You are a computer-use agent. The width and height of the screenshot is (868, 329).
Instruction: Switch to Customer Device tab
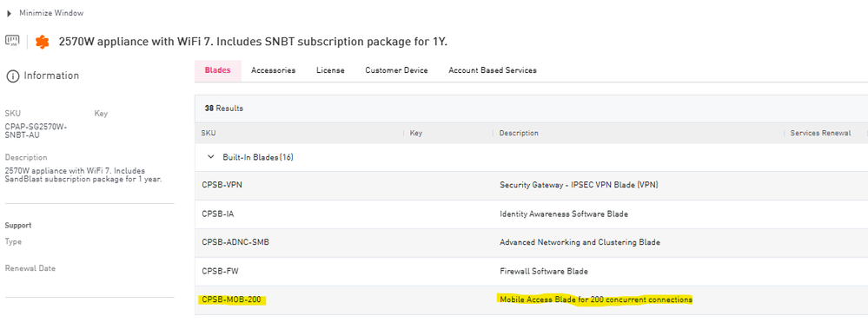pos(396,71)
